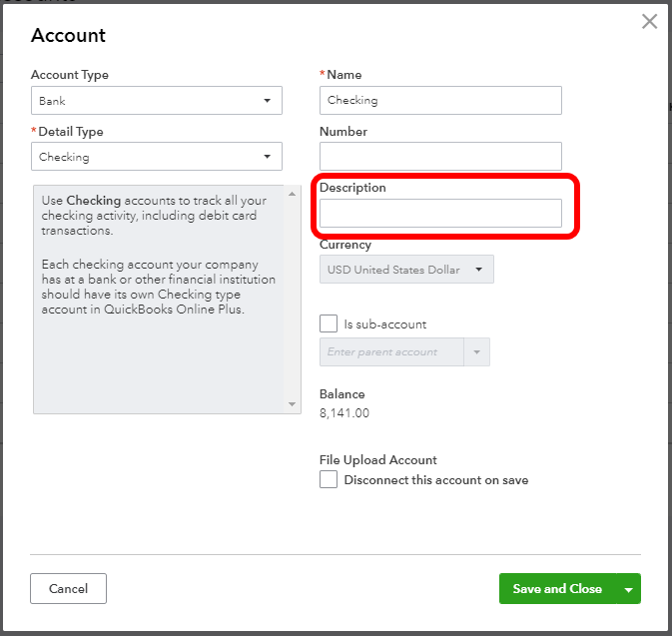Open the Save and Close options arrow

pos(629,589)
